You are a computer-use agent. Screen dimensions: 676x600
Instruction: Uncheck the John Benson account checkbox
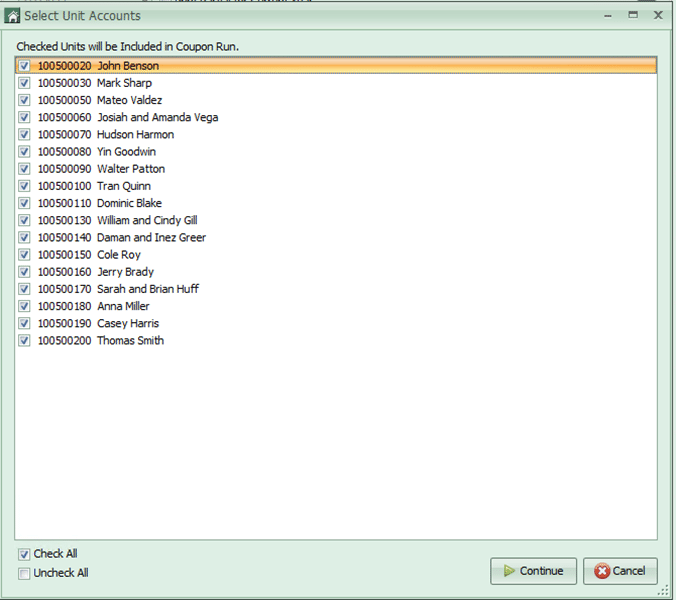click(x=24, y=66)
